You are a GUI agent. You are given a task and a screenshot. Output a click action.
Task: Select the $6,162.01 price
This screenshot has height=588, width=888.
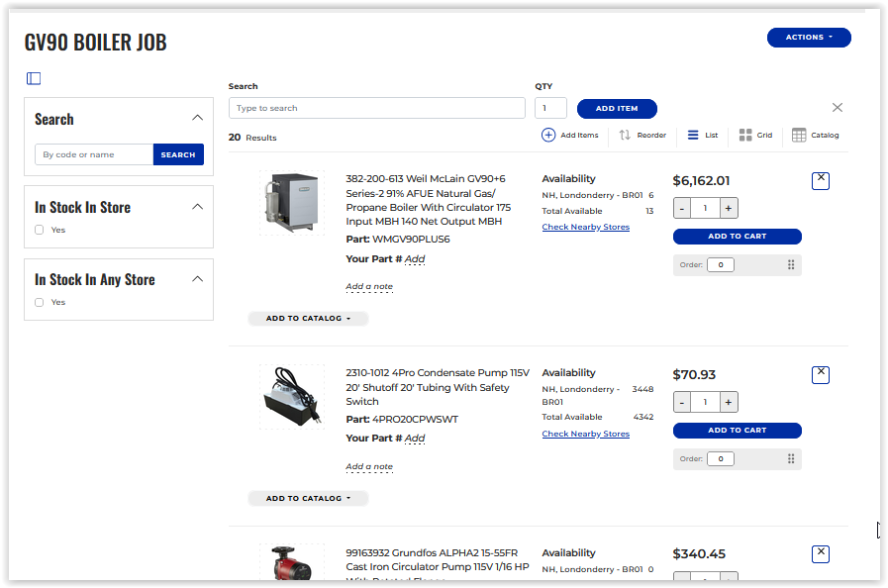click(x=701, y=181)
